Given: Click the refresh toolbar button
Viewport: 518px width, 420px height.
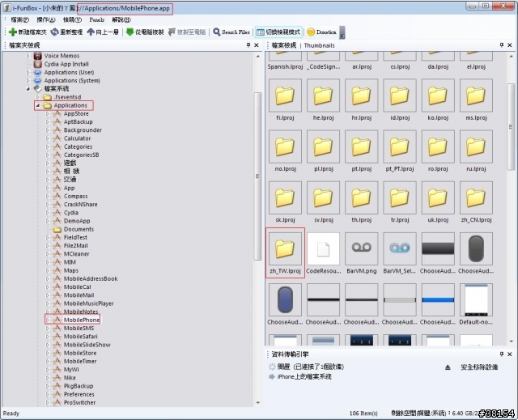Looking at the screenshot, I should [x=66, y=32].
